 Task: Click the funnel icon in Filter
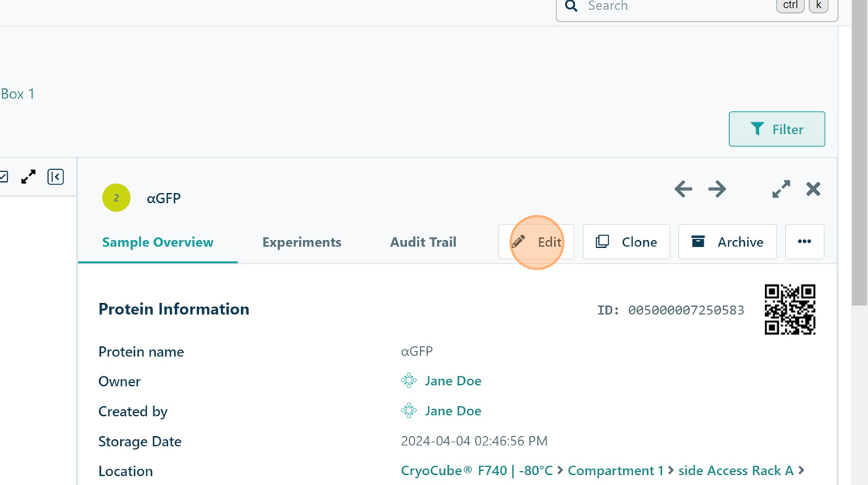[757, 129]
